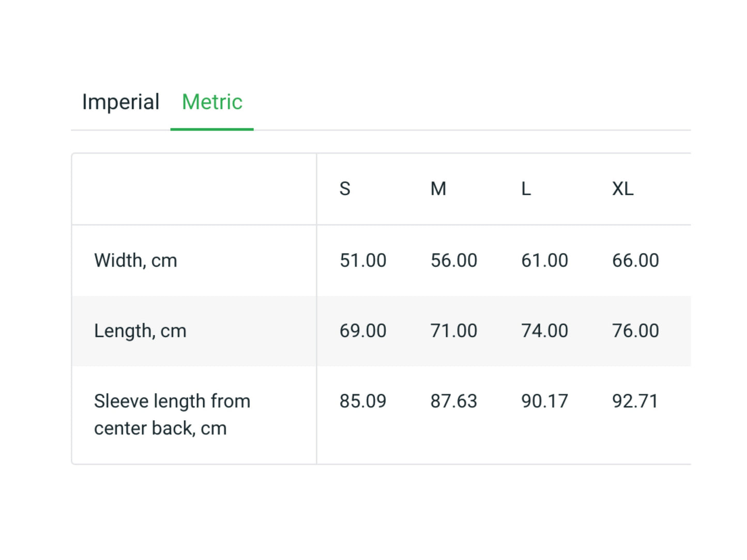Select the 66.00 width cell
Screen dimensions: 747x560
coord(635,260)
